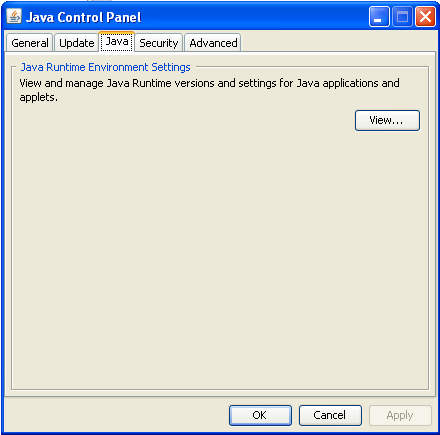Viewport: 440px width, 435px height.
Task: Click the disabled Apply button
Action: point(400,415)
